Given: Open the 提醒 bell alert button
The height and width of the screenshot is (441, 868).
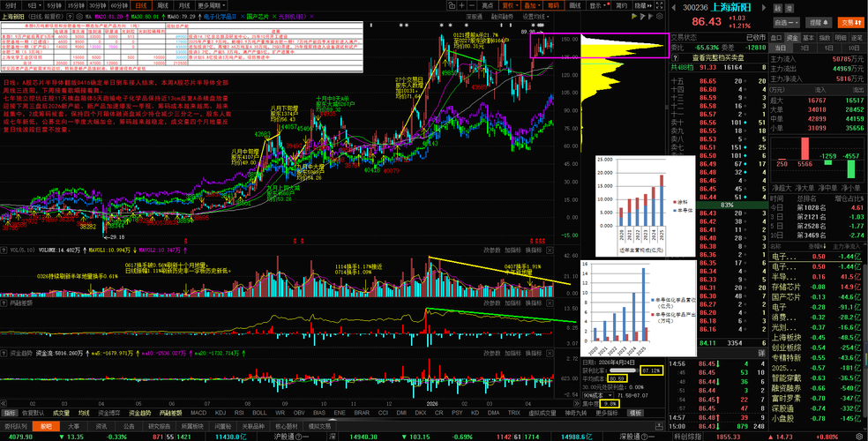Looking at the screenshot, I should coord(819,23).
